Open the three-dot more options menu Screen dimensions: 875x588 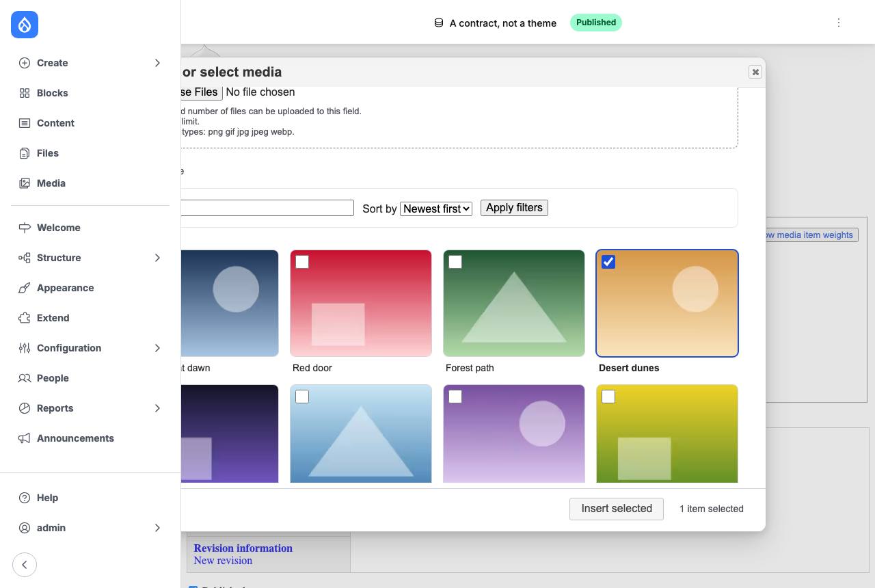click(x=839, y=23)
